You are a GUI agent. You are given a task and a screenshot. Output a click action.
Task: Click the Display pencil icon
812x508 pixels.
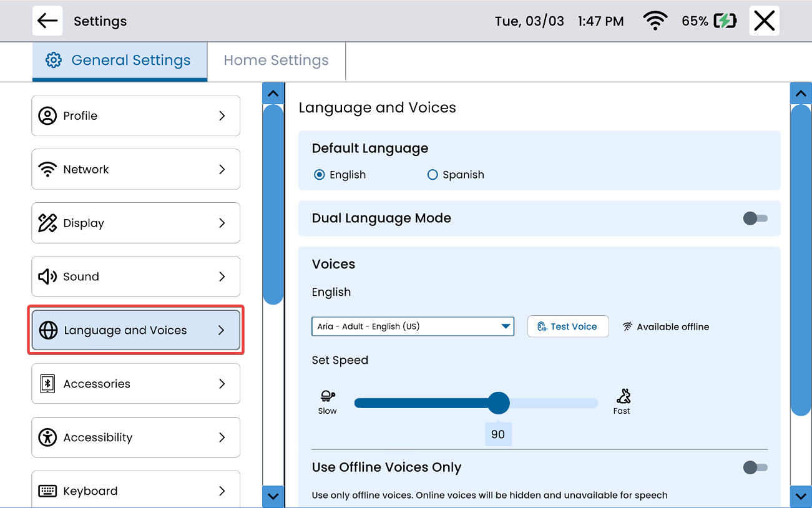point(47,223)
